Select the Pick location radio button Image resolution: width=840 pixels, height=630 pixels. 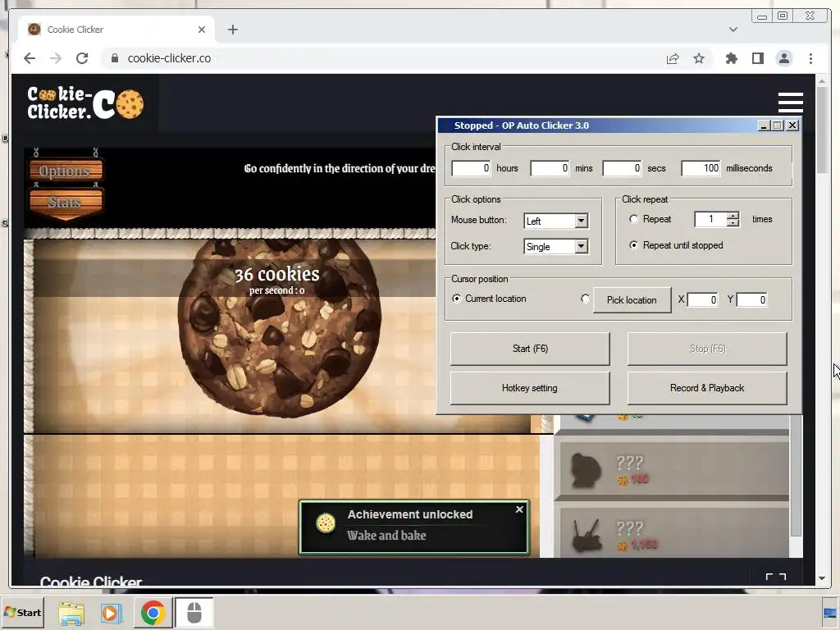(586, 299)
